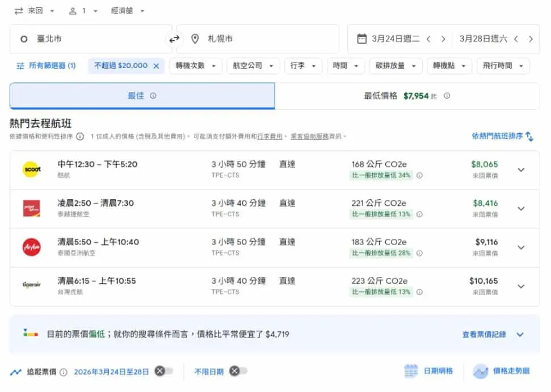
Task: Click emissions info icon on Scoot flight
Action: [419, 175]
